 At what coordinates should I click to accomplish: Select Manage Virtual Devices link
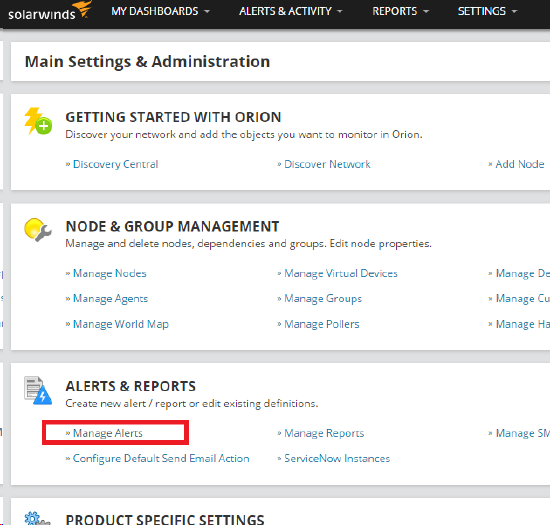tap(341, 274)
